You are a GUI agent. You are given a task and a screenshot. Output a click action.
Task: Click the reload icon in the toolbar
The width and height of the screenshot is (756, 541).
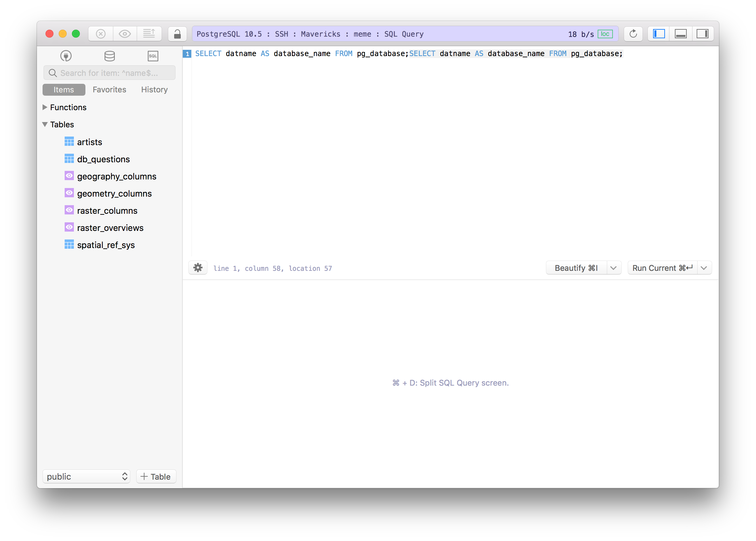632,34
